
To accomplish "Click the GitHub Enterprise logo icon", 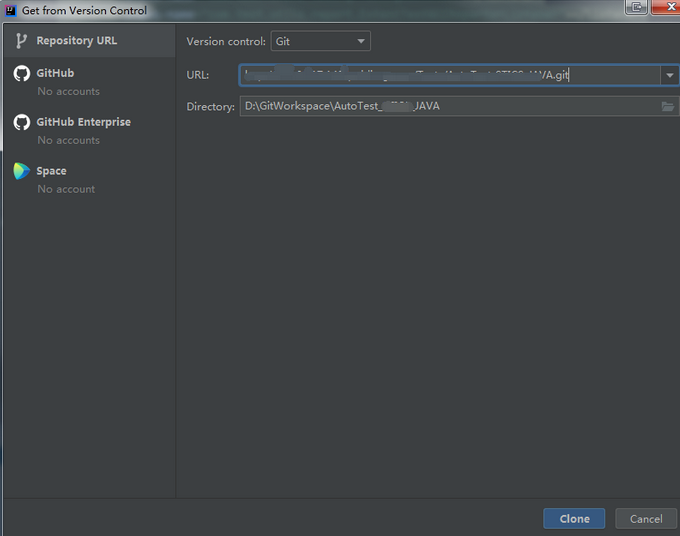I will pos(21,122).
